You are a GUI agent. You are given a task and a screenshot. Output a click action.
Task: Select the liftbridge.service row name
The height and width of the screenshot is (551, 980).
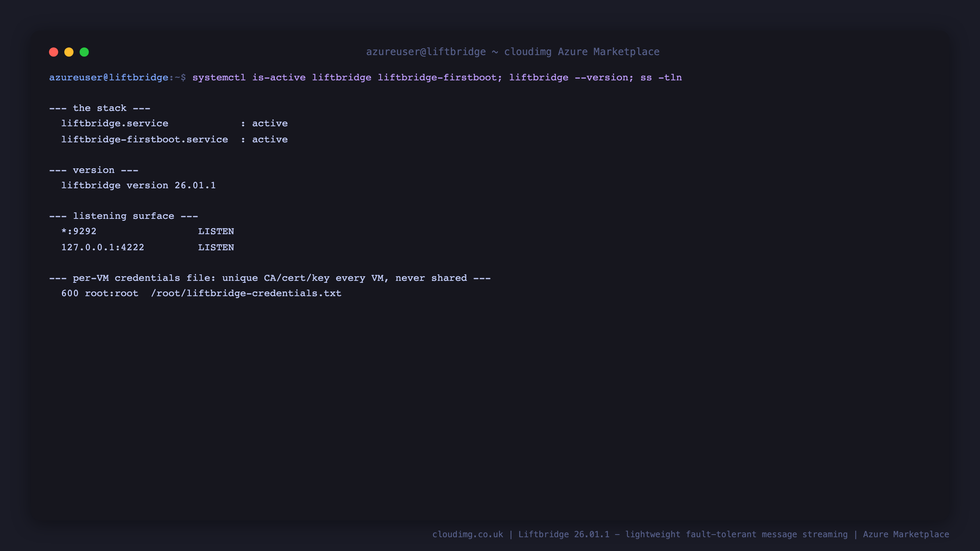(115, 124)
